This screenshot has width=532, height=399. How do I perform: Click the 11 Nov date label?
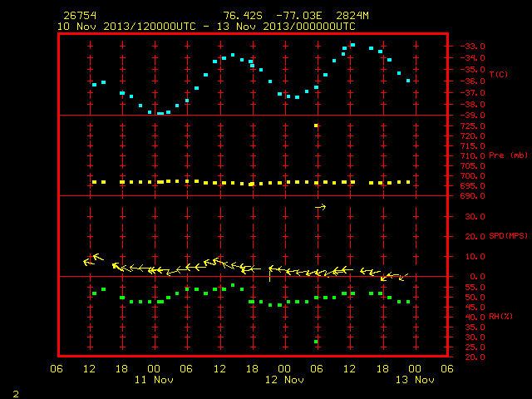[154, 380]
